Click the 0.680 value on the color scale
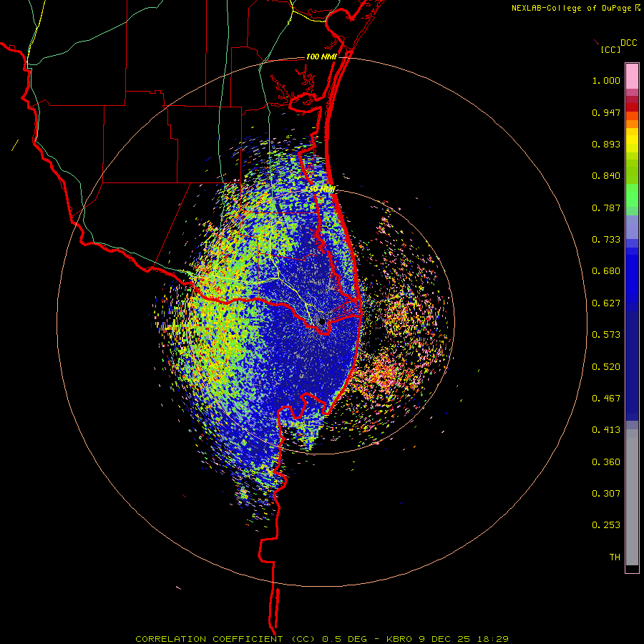This screenshot has width=644, height=644. coord(606,271)
